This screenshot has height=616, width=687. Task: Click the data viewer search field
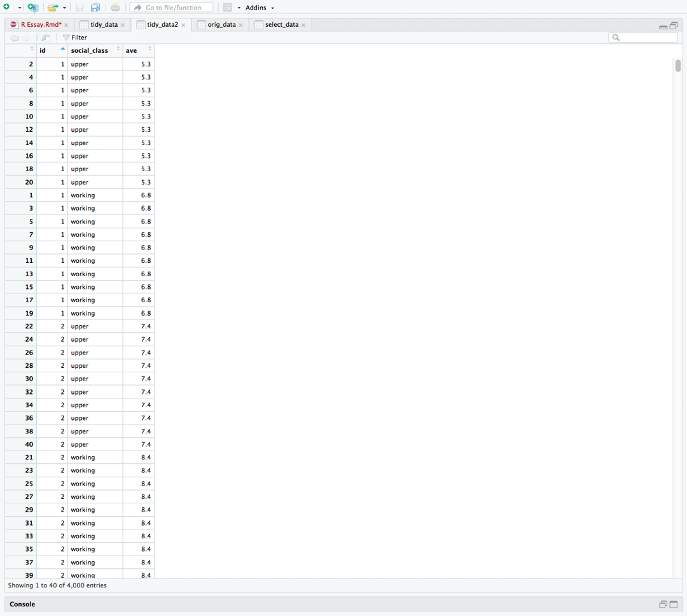[x=642, y=38]
